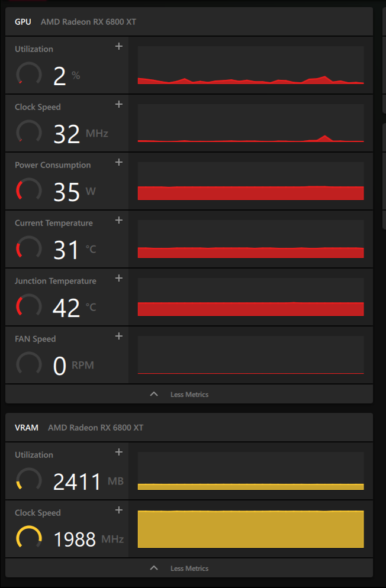Select the Power Consumption gauge dial
Screen dimensions: 386x588
29,190
